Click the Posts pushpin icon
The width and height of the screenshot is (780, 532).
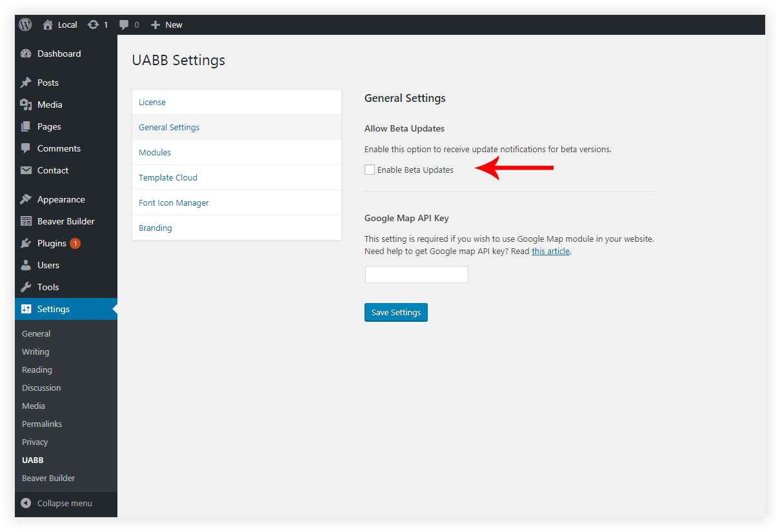click(26, 83)
